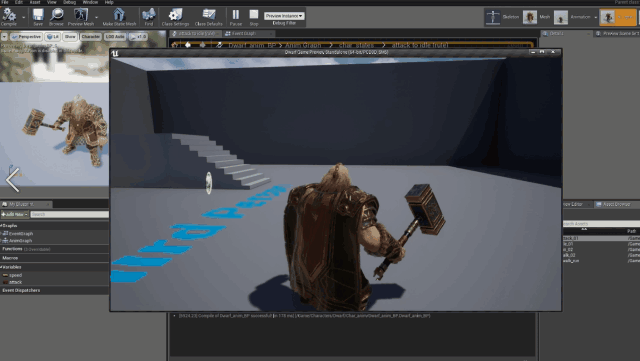Stop the running game preview
The image size is (640, 361).
coord(254,17)
